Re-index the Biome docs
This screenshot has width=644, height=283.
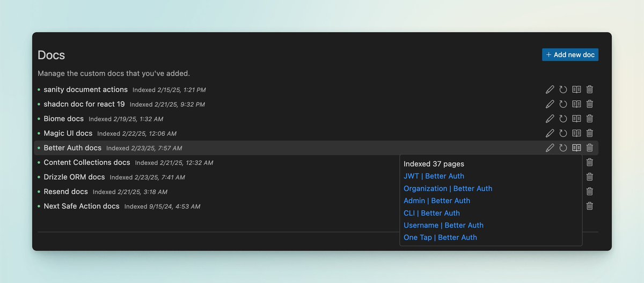tap(563, 119)
